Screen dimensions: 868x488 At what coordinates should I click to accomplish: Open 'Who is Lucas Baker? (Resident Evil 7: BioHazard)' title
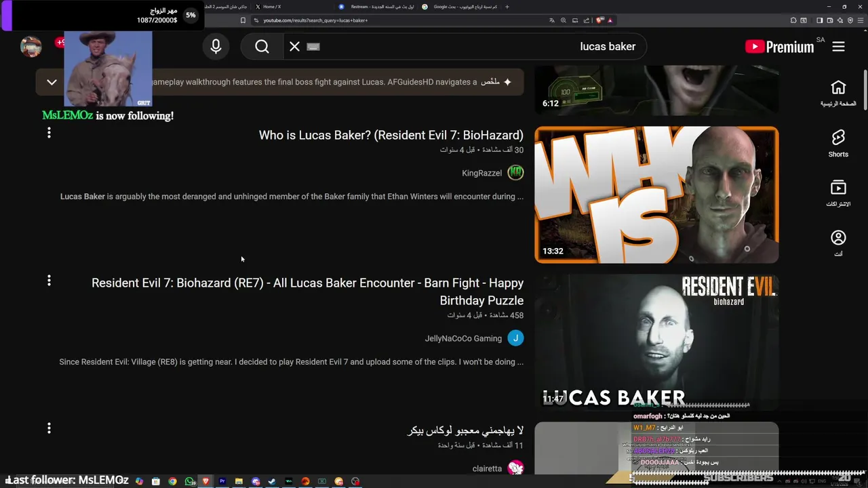(391, 135)
